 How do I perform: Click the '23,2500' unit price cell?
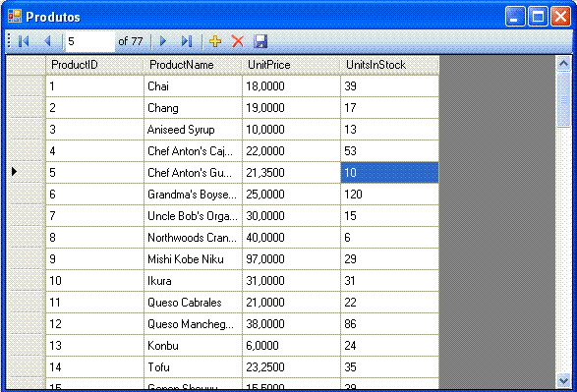[291, 367]
